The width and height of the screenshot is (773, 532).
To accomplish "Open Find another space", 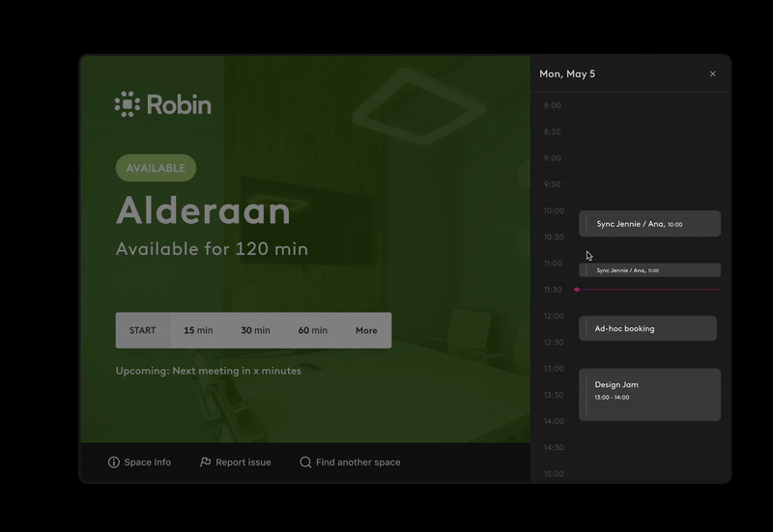I will pyautogui.click(x=350, y=462).
